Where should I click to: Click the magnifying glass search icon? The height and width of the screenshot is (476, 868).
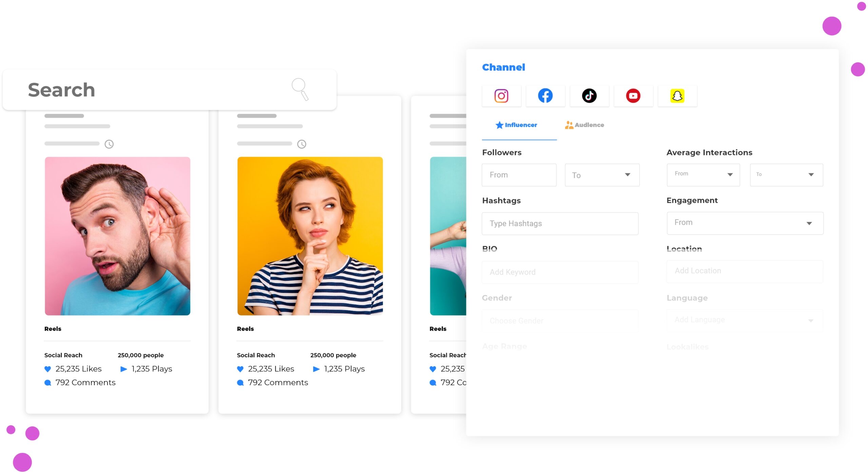[x=300, y=89]
